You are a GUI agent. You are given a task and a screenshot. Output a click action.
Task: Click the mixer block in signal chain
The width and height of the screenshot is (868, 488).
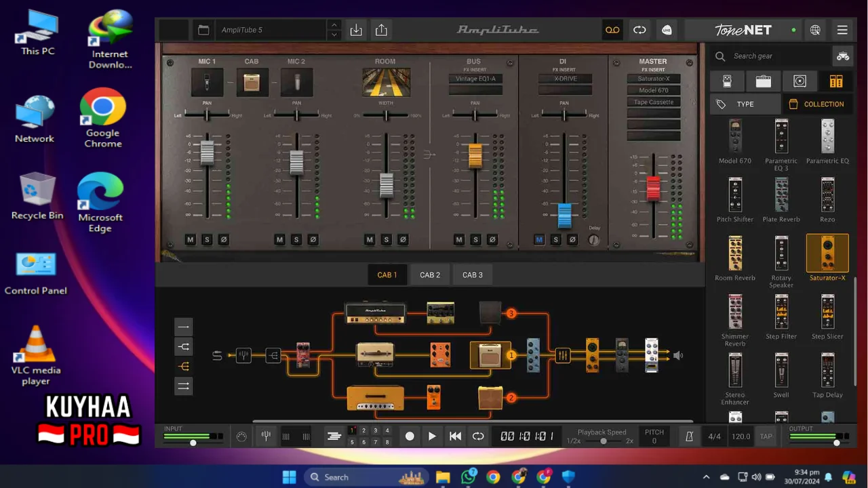coord(562,355)
